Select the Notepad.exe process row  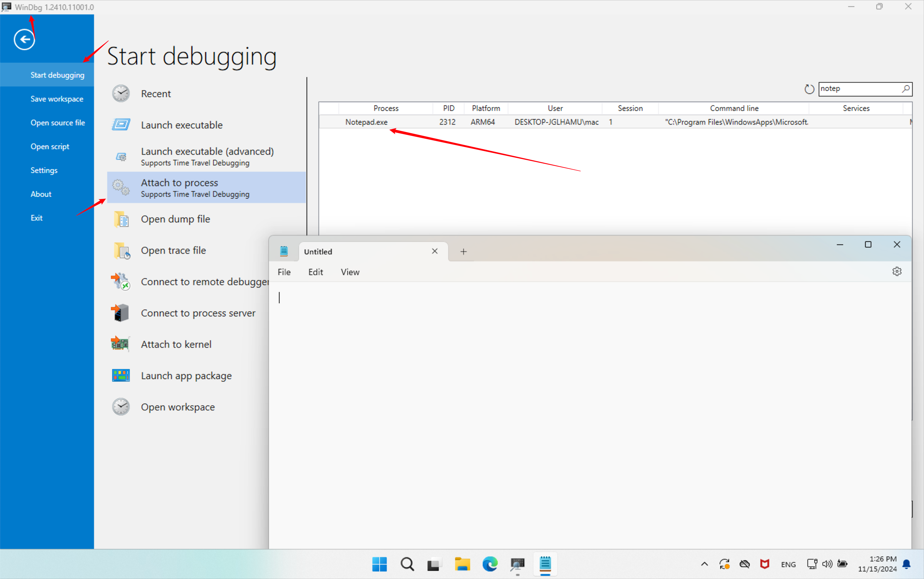click(x=367, y=122)
